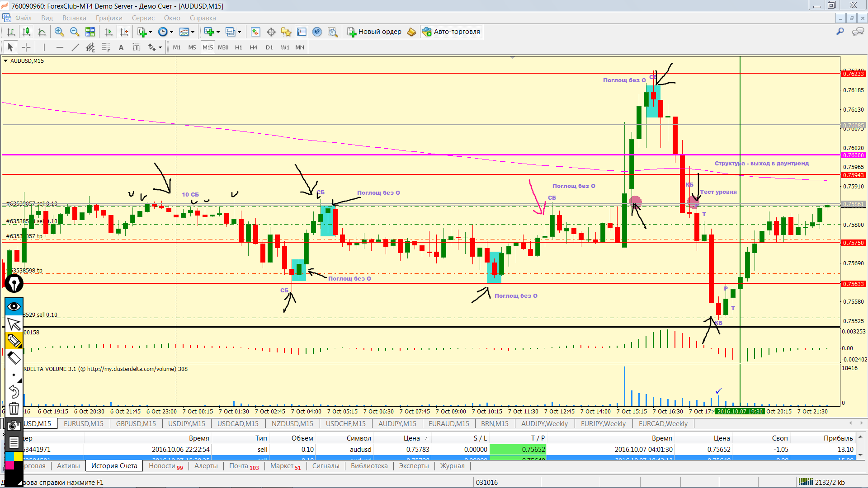Select the text tool A
The width and height of the screenshot is (868, 488).
tap(121, 47)
